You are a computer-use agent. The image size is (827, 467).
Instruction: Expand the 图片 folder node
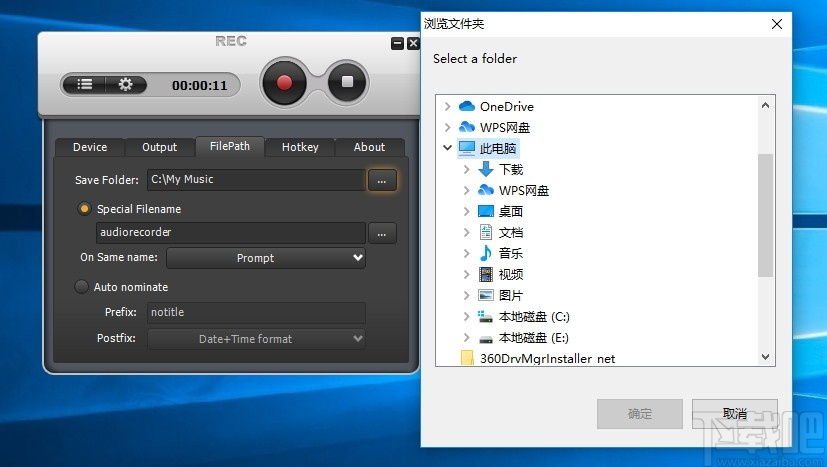[466, 296]
